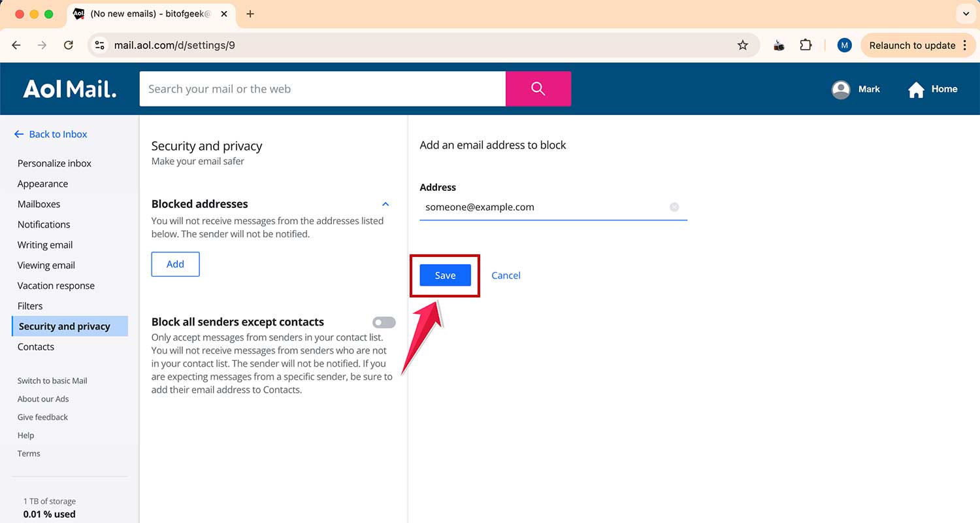
Task: Switch to basic Mail
Action: coord(52,380)
